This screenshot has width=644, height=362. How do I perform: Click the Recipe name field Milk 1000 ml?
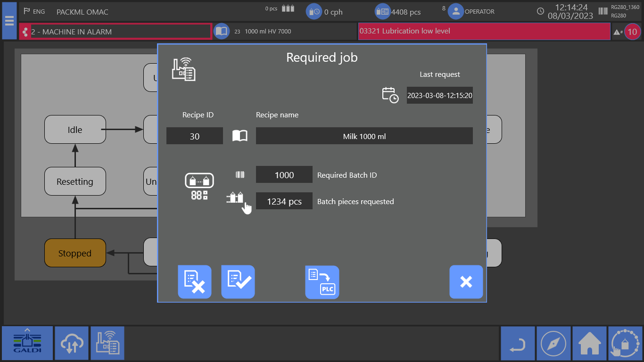(x=364, y=136)
